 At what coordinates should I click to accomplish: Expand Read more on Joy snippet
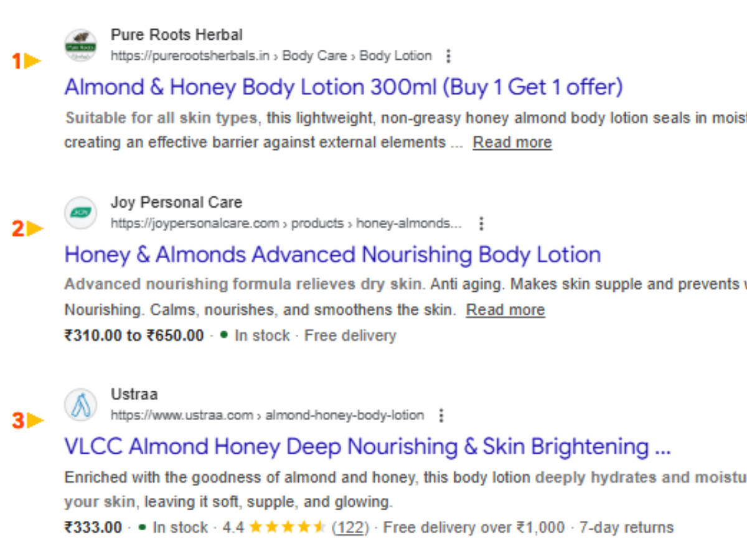(x=505, y=310)
